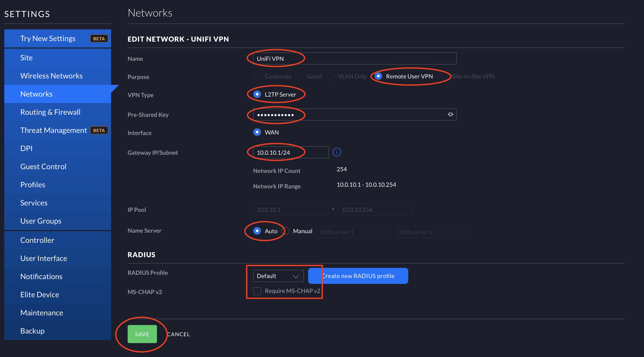Click the green Save button
This screenshot has width=644, height=357.
[142, 334]
